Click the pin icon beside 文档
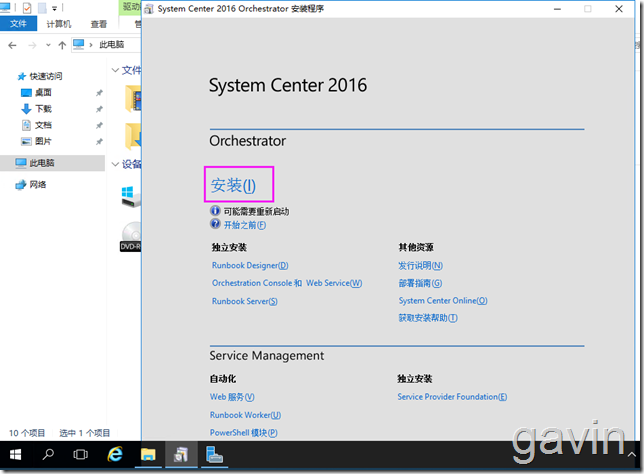644x474 pixels. [x=99, y=125]
